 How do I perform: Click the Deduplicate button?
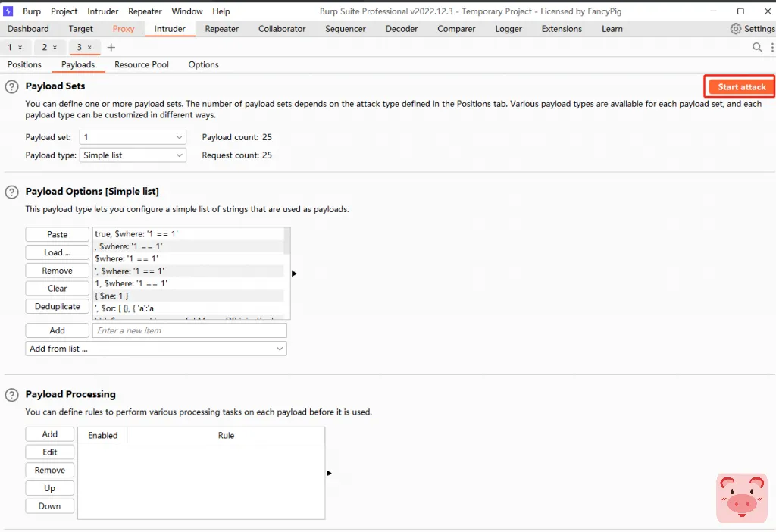(58, 307)
